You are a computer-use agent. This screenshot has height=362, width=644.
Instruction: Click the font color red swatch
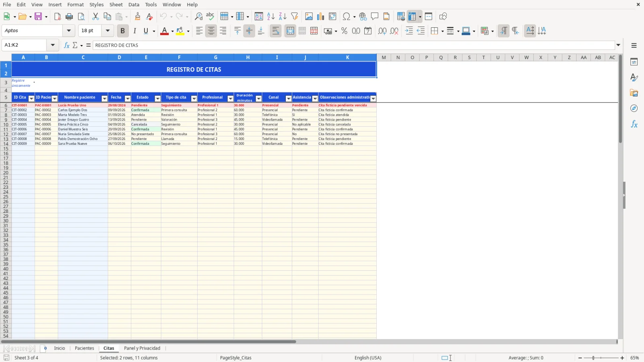(164, 31)
